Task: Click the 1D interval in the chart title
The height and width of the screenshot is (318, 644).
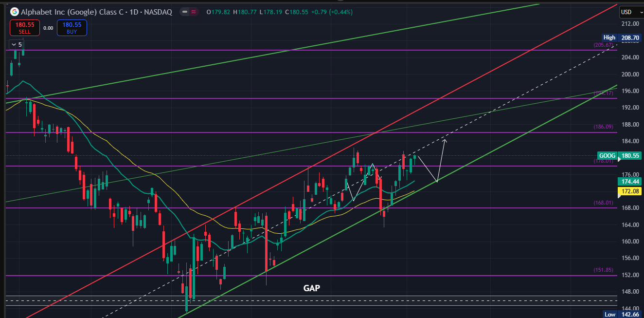Action: click(x=135, y=12)
